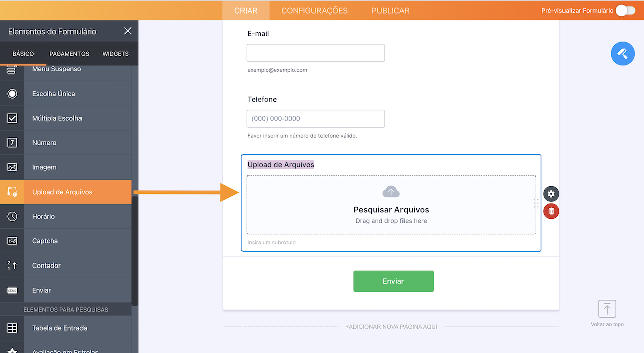Toggle the Pré-visualizar Formulário switch

coord(625,10)
